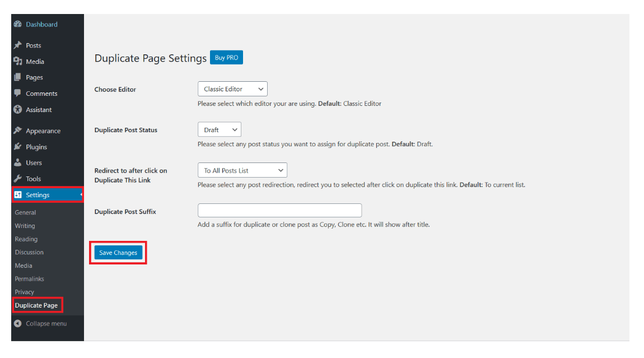Select Permalinks in Settings submenu
The image size is (644, 358).
click(29, 279)
